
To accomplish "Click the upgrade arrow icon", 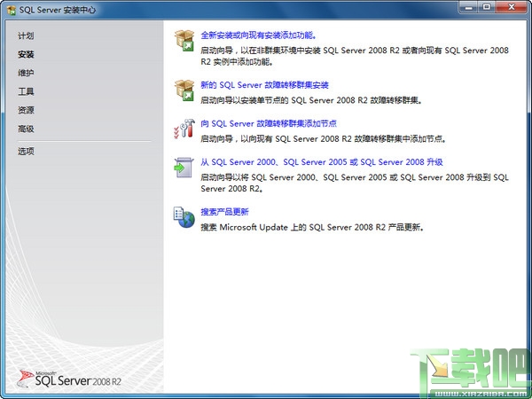I will tap(184, 168).
